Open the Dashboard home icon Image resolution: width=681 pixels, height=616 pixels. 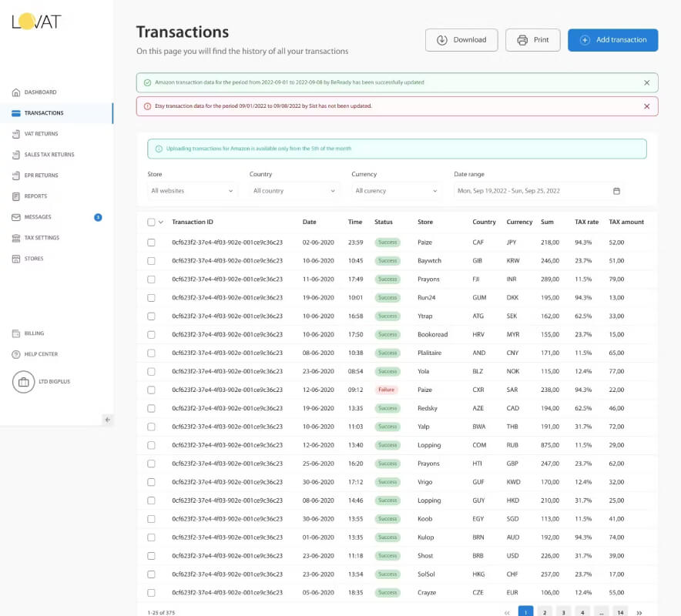[x=16, y=92]
